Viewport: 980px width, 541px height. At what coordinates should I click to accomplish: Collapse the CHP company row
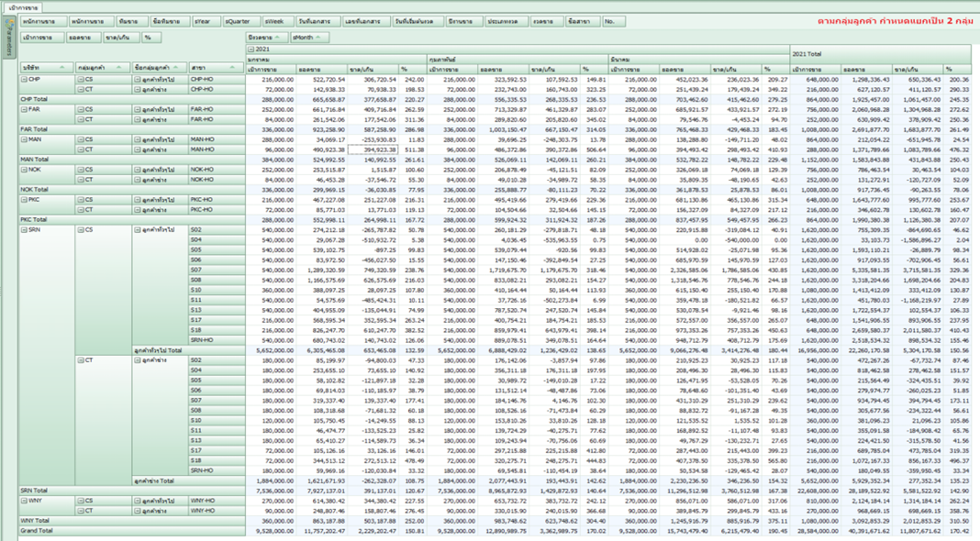coord(25,80)
